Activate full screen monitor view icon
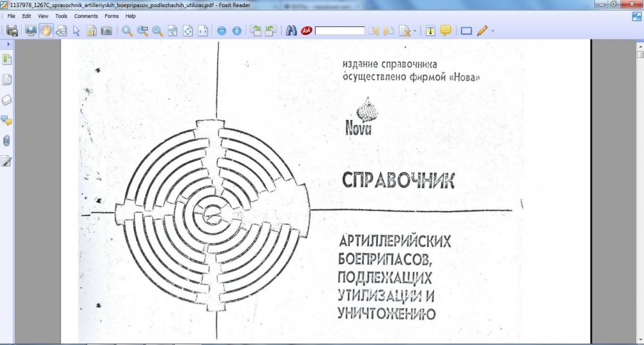Viewport: 644px width, 345px height. point(31,31)
